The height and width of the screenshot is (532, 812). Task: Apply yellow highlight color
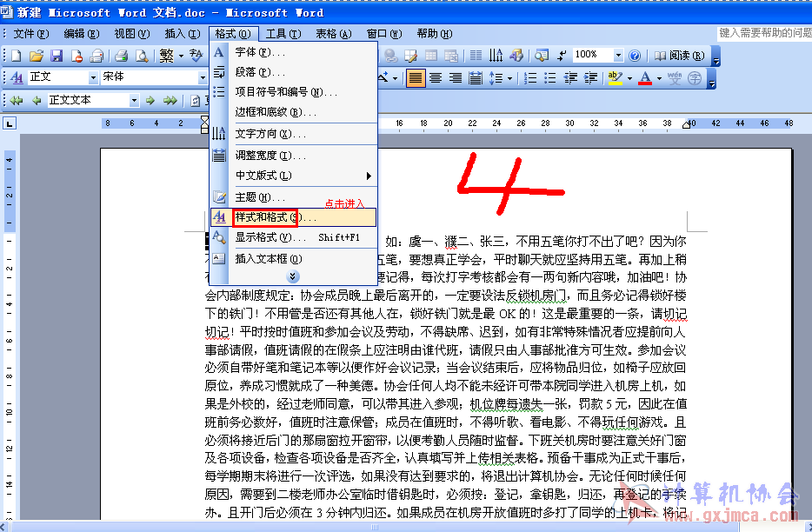pyautogui.click(x=616, y=79)
